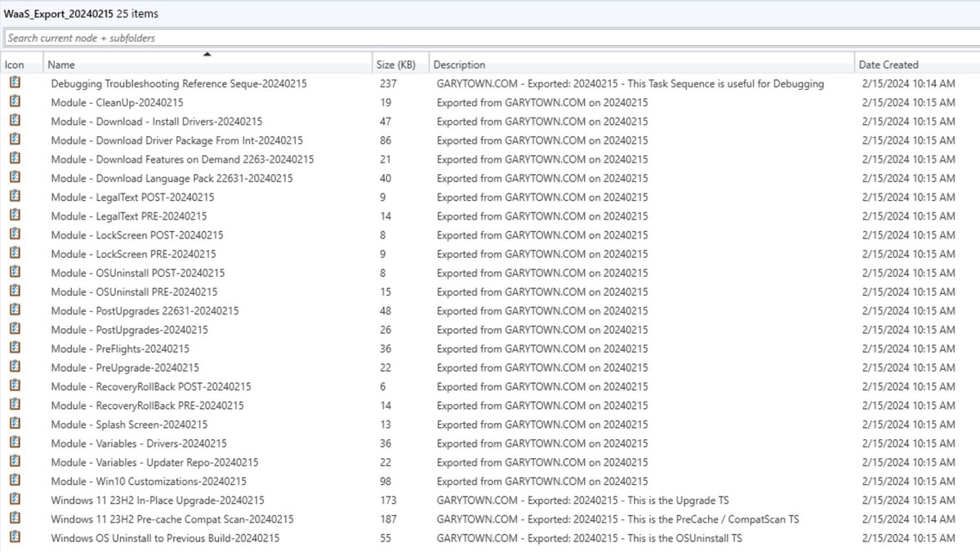This screenshot has width=980, height=552.
Task: Select Module - Download Features on Demand 2263-20240215
Action: pos(182,159)
